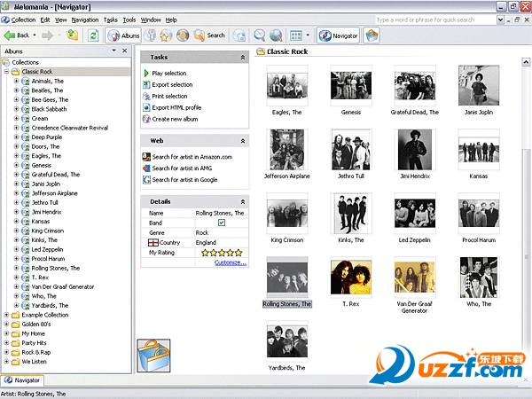Screen dimensions: 532x399
Task: Select the Party Hits folder
Action: pos(34,342)
